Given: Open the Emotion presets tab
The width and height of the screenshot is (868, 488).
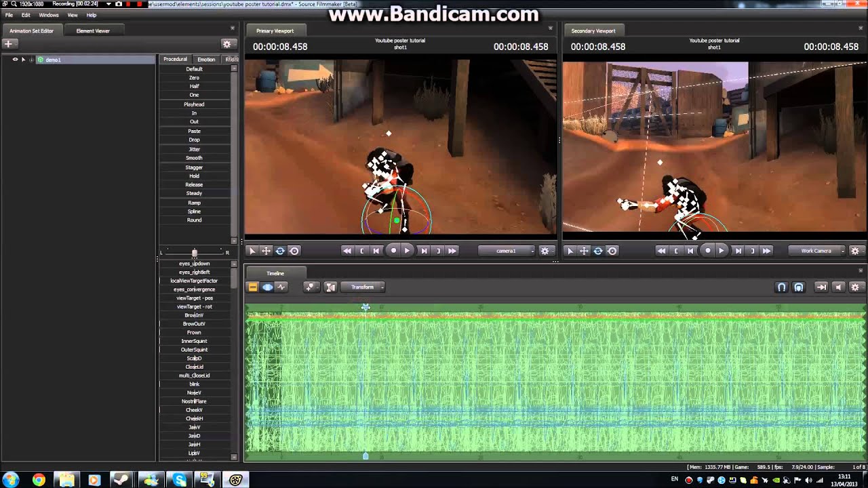Looking at the screenshot, I should click(x=206, y=59).
